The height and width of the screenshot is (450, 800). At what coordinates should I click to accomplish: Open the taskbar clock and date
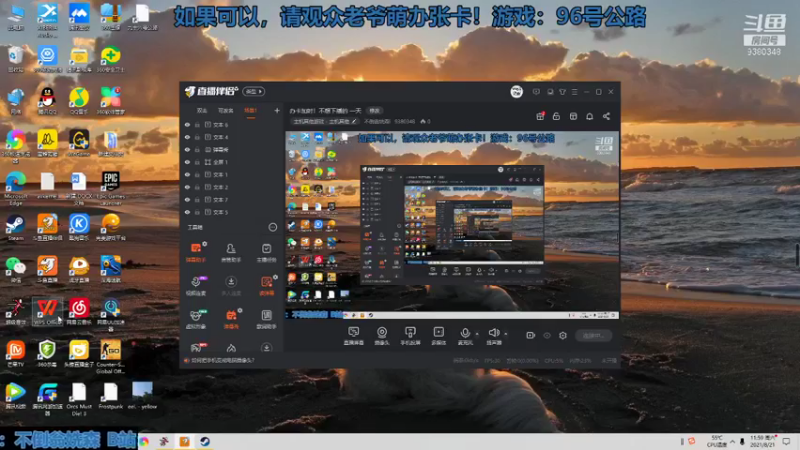pyautogui.click(x=762, y=441)
